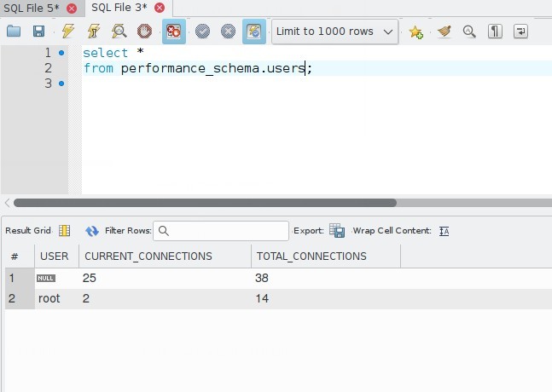Click the Result Grid icon

65,231
